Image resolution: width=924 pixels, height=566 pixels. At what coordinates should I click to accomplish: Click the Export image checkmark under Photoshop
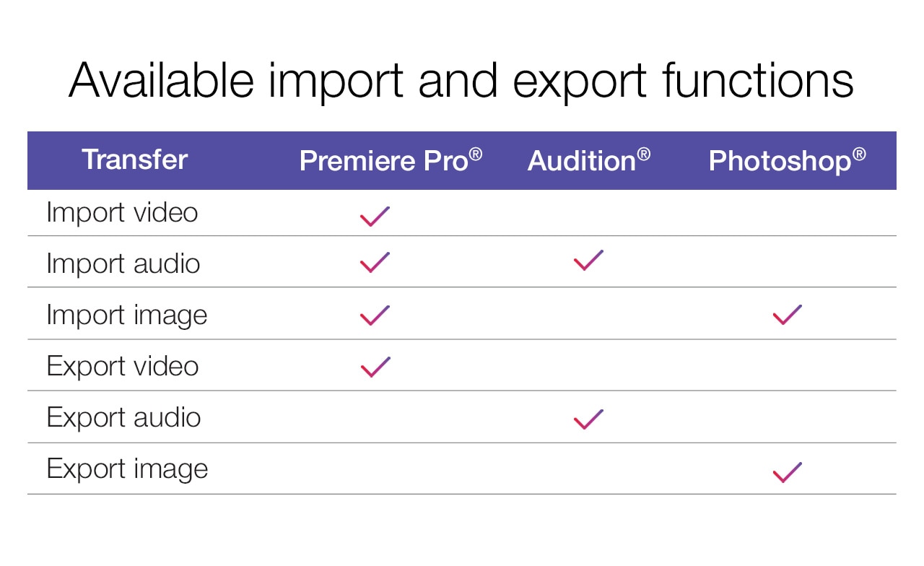click(x=787, y=472)
